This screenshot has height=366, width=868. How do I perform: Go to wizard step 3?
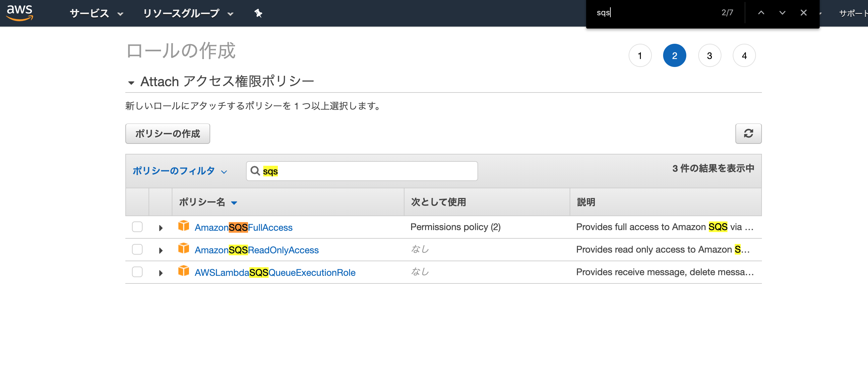point(709,56)
